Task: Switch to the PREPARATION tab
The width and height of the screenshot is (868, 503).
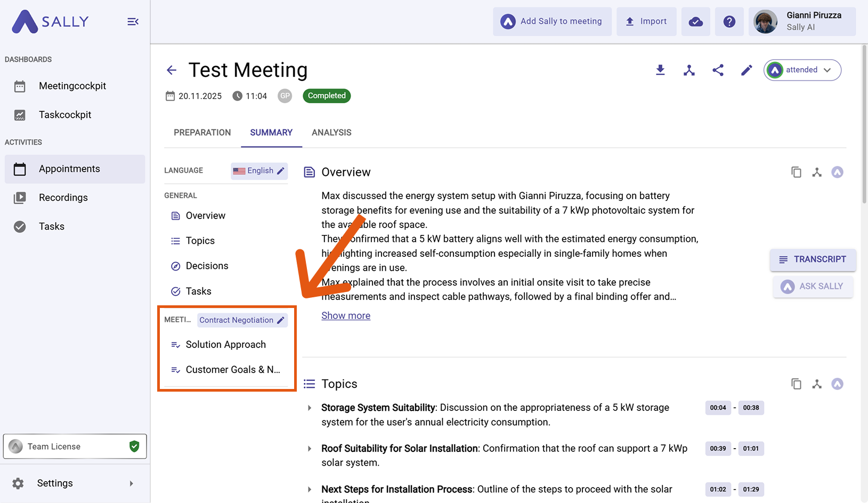Action: [x=202, y=133]
